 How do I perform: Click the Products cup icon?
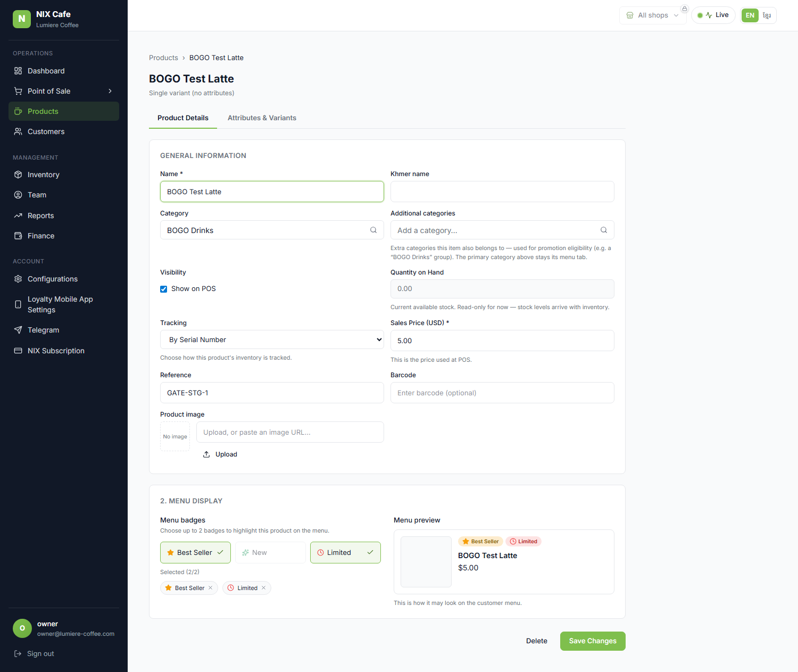18,111
